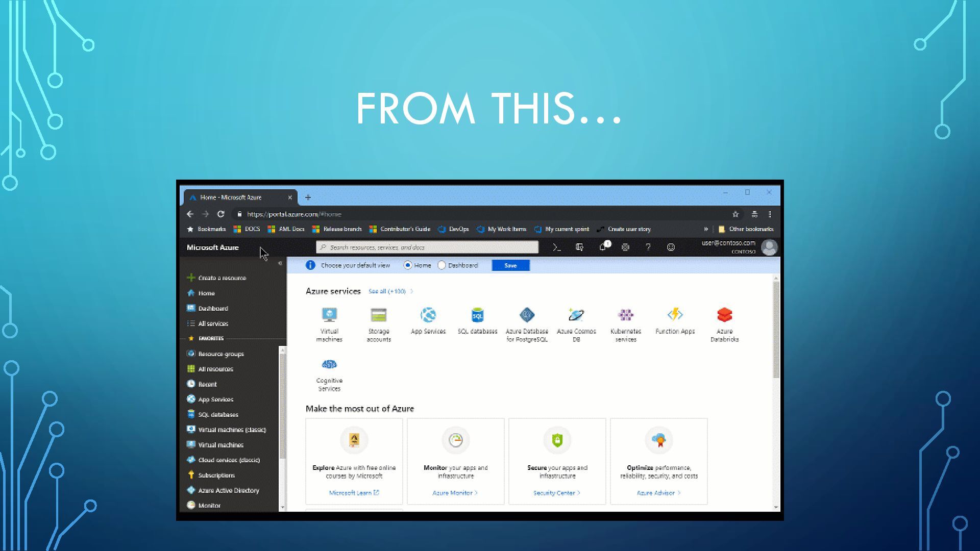The height and width of the screenshot is (551, 980).
Task: Collapse the left sidebar menu chevron
Action: (x=280, y=263)
